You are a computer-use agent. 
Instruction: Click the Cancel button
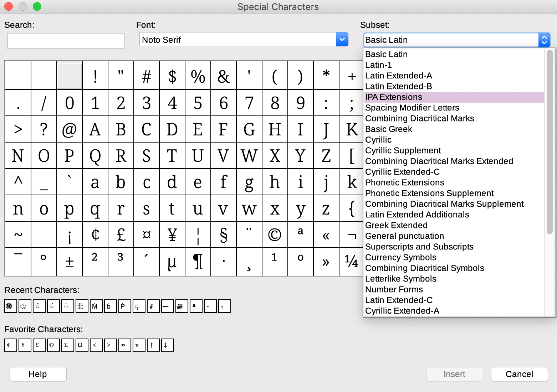(520, 374)
